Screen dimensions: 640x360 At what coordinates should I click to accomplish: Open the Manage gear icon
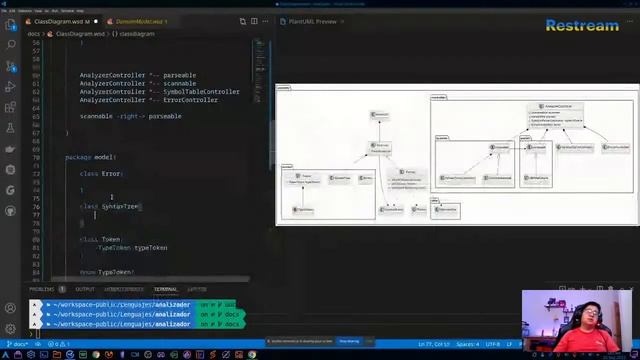[11, 328]
